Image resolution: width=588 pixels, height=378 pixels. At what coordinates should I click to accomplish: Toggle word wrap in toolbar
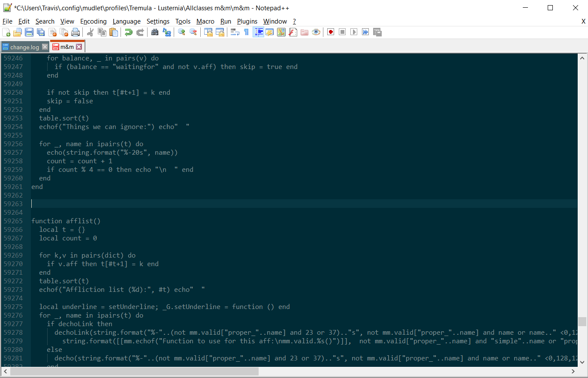tap(235, 32)
